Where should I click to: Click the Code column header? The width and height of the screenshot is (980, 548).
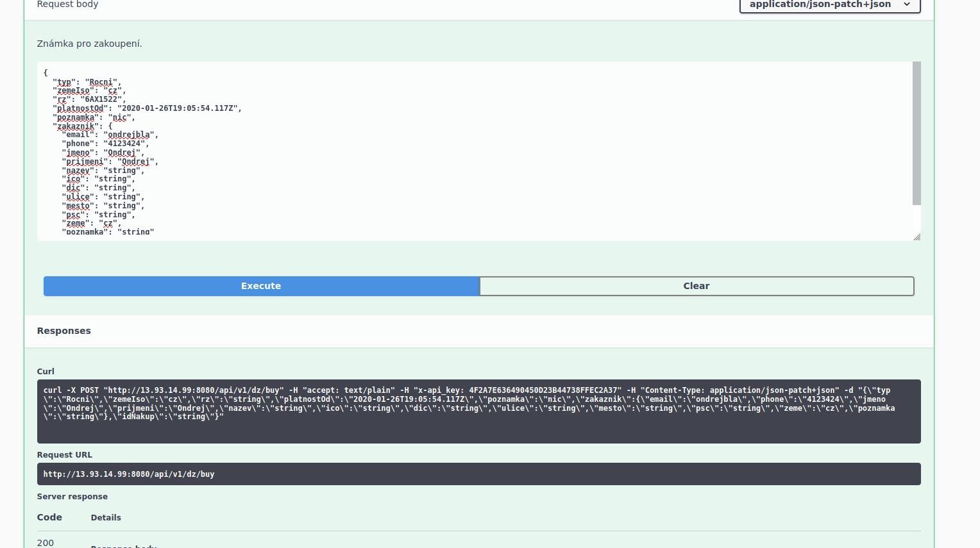coord(49,517)
